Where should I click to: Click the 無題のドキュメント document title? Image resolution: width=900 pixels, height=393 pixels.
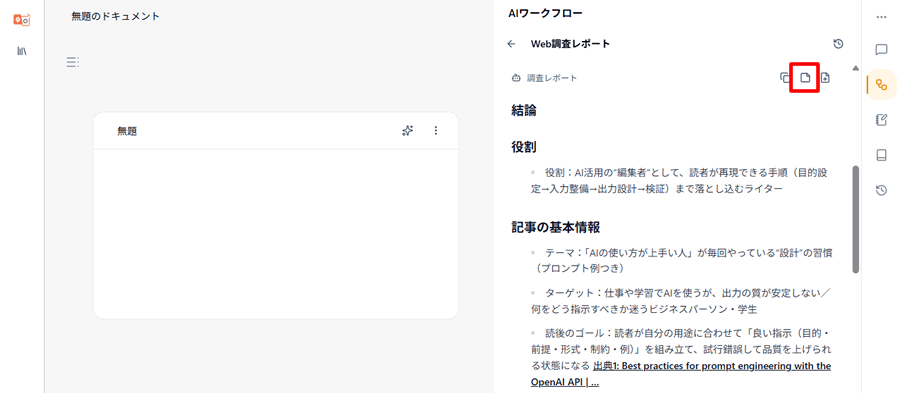coord(115,16)
